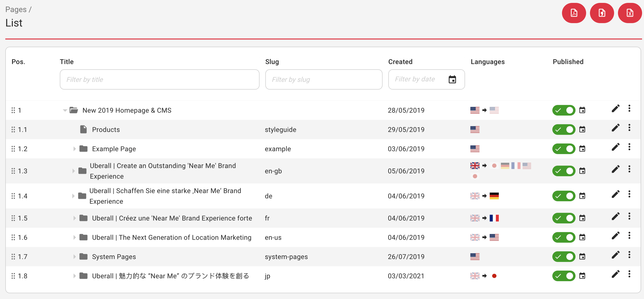Image resolution: width=644 pixels, height=299 pixels.
Task: Click the Created column header
Action: point(400,62)
